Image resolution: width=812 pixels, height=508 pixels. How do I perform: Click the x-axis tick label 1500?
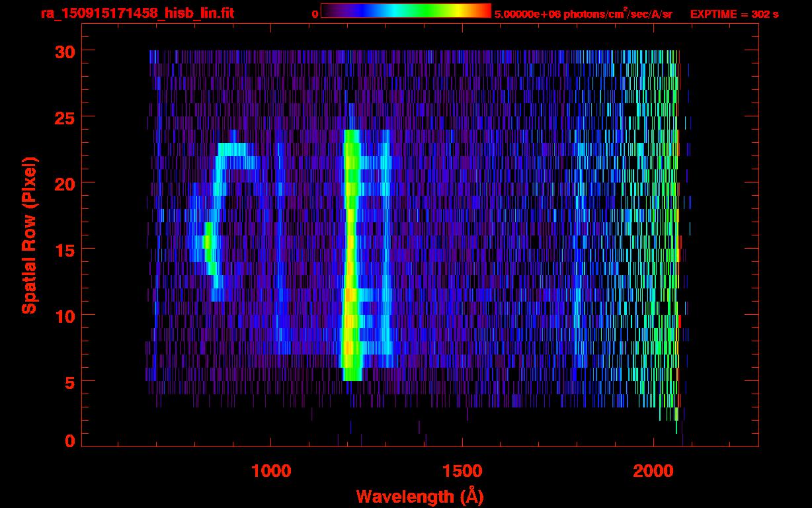[462, 470]
